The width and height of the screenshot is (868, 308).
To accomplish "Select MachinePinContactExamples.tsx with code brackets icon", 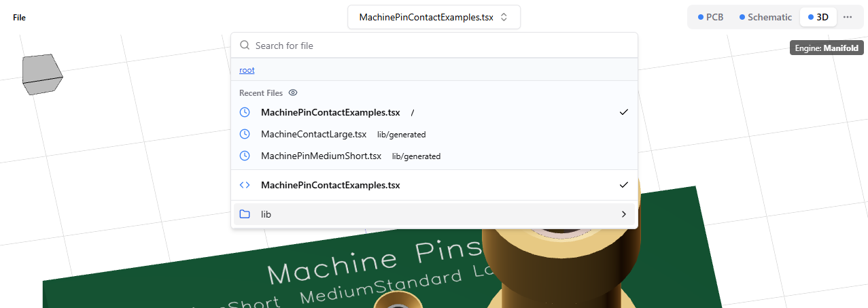I will (x=434, y=185).
